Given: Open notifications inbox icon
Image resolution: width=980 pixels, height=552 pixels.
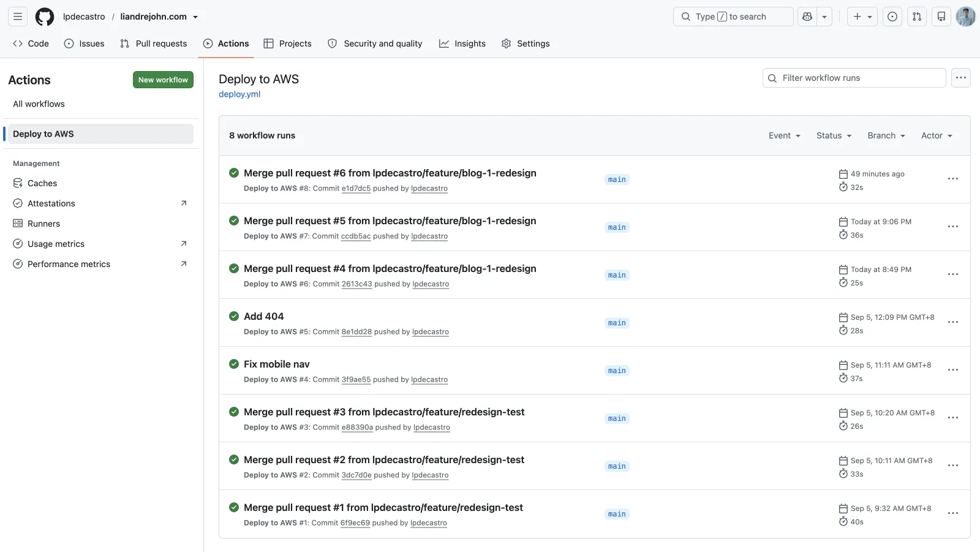Looking at the screenshot, I should pyautogui.click(x=941, y=17).
